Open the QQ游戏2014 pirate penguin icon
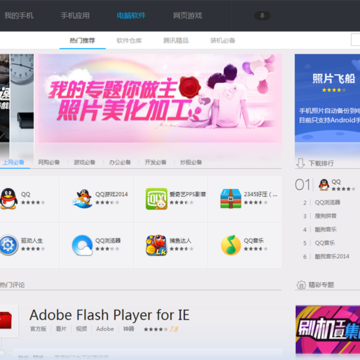Screen dimensions: 360x360 [82, 199]
